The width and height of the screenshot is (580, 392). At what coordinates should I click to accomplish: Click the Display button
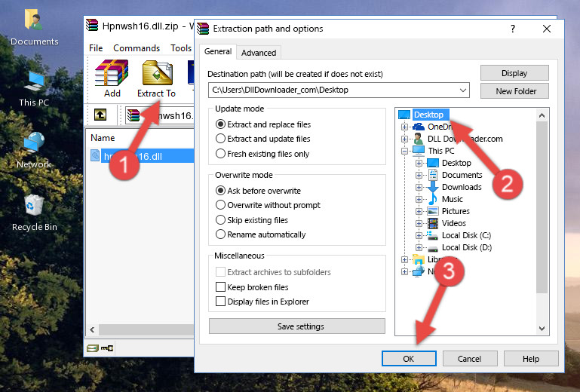(514, 73)
